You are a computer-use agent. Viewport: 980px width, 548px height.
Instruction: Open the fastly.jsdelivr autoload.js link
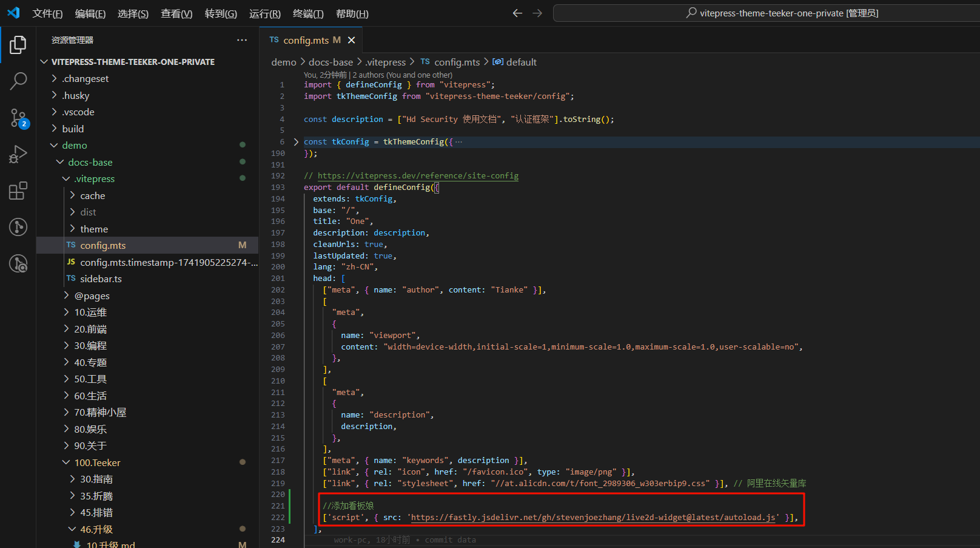[593, 518]
